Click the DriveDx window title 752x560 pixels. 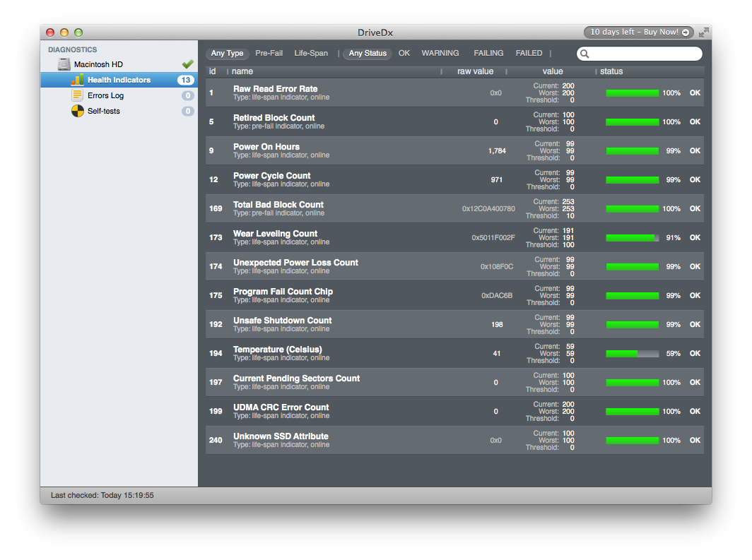tap(375, 32)
